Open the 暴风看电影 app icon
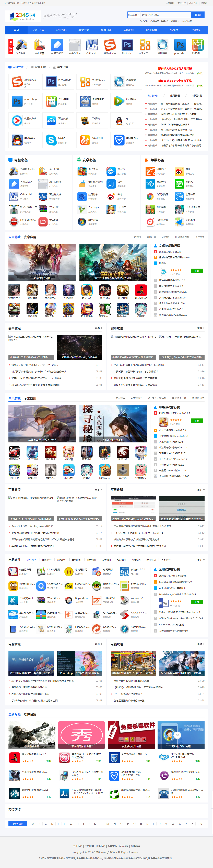Viewport: 213px width, 868px height. [x=85, y=101]
